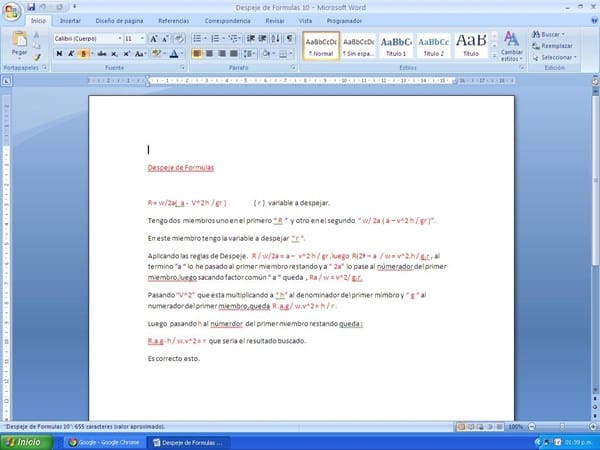Open the line spacing dropdown
This screenshot has height=450, width=600.
[249, 54]
